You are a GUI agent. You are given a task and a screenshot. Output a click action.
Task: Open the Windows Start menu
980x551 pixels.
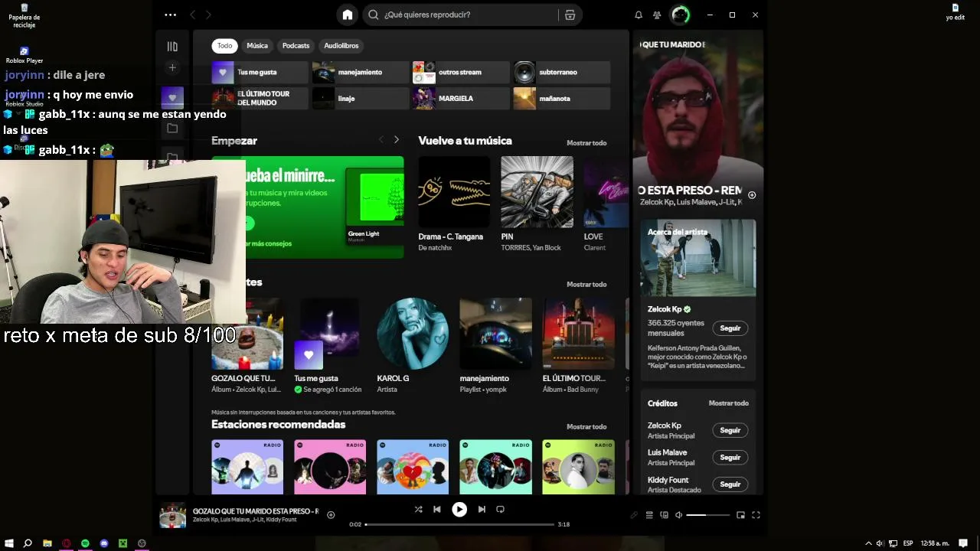[x=8, y=543]
